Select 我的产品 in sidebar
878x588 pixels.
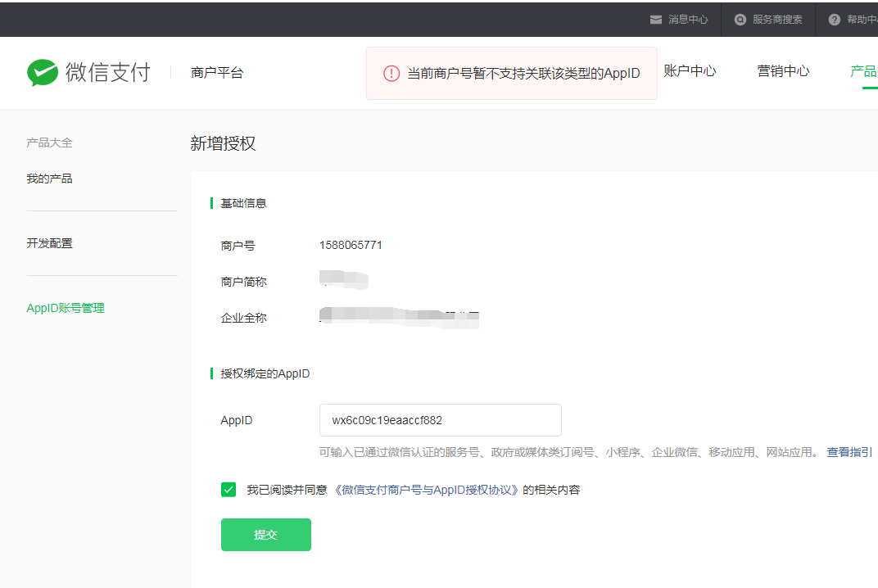tap(49, 179)
